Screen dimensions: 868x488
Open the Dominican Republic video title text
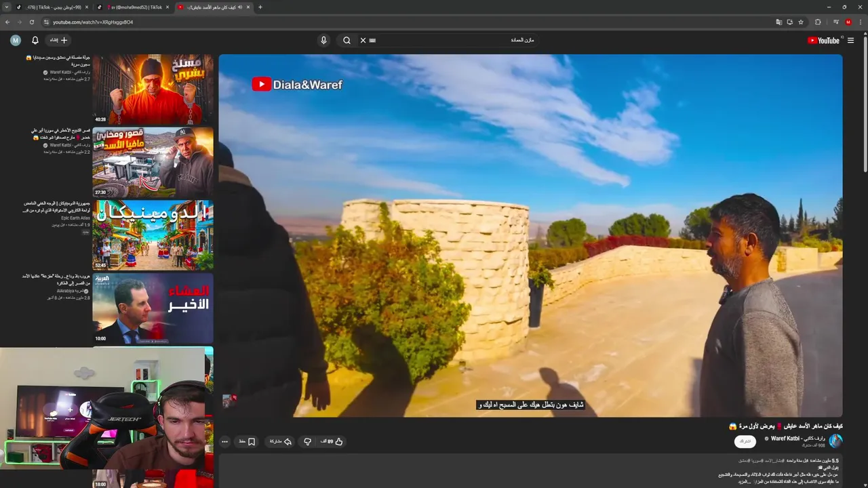point(56,207)
